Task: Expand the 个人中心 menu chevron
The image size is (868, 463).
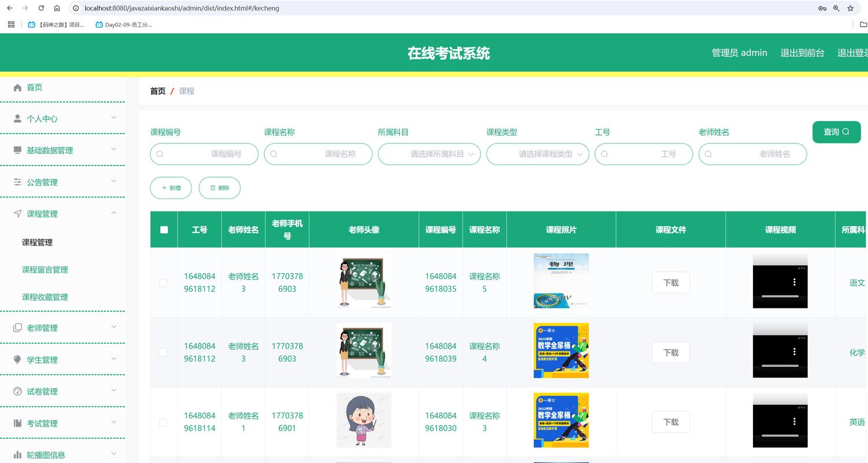Action: [x=114, y=117]
